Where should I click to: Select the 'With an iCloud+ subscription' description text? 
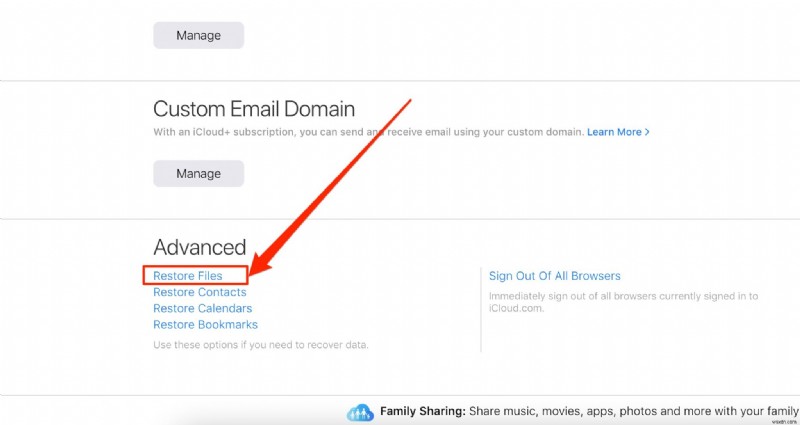pyautogui.click(x=368, y=132)
